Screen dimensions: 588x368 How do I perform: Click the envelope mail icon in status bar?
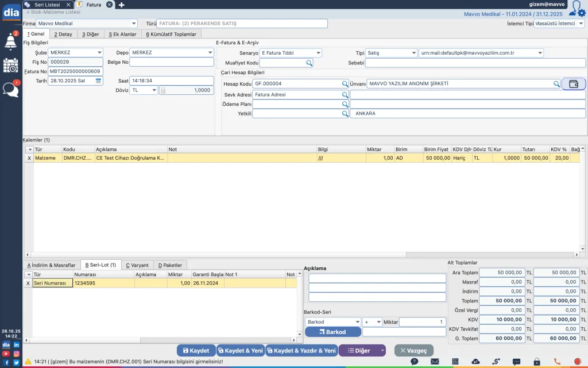435,362
